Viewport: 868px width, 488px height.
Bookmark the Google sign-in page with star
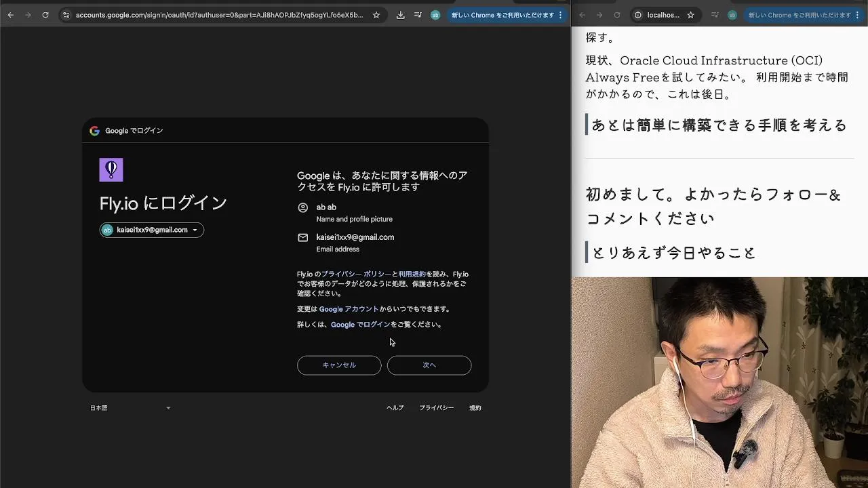pyautogui.click(x=376, y=15)
